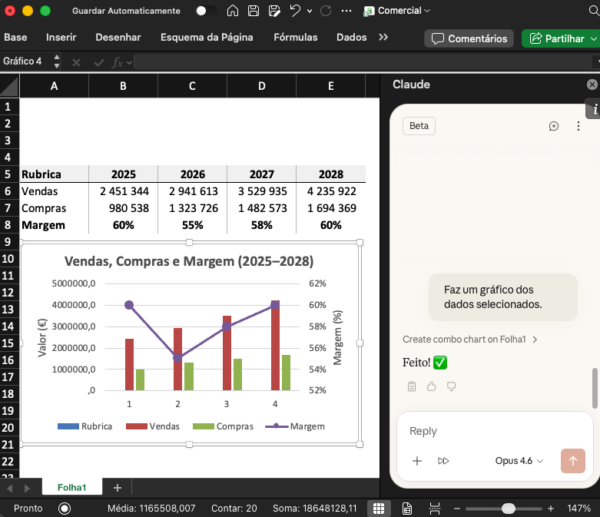
Task: Expand 'Create combo chart on Folha1' details
Action: click(470, 339)
